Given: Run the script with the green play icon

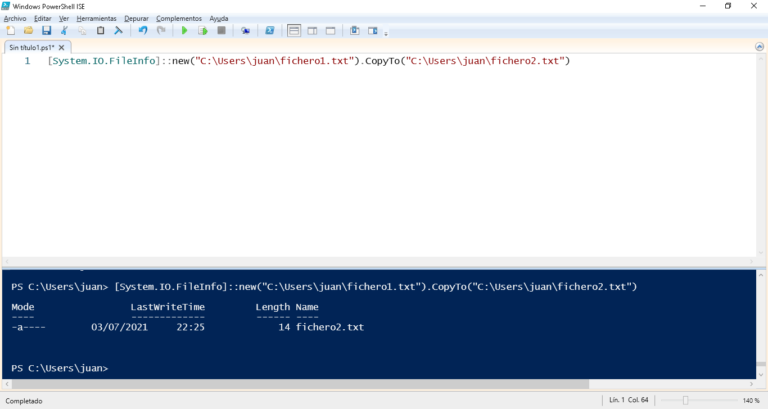Looking at the screenshot, I should [185, 31].
